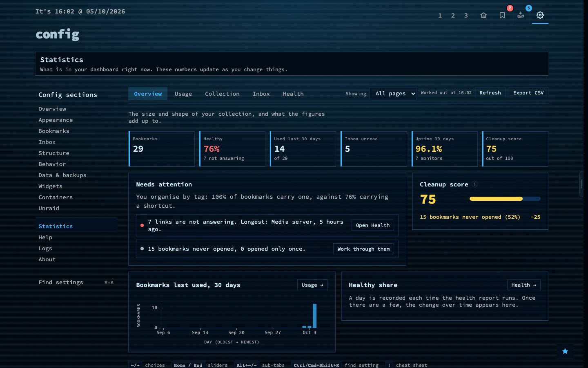Open Data & backups config section
This screenshot has width=588, height=368.
point(76,175)
